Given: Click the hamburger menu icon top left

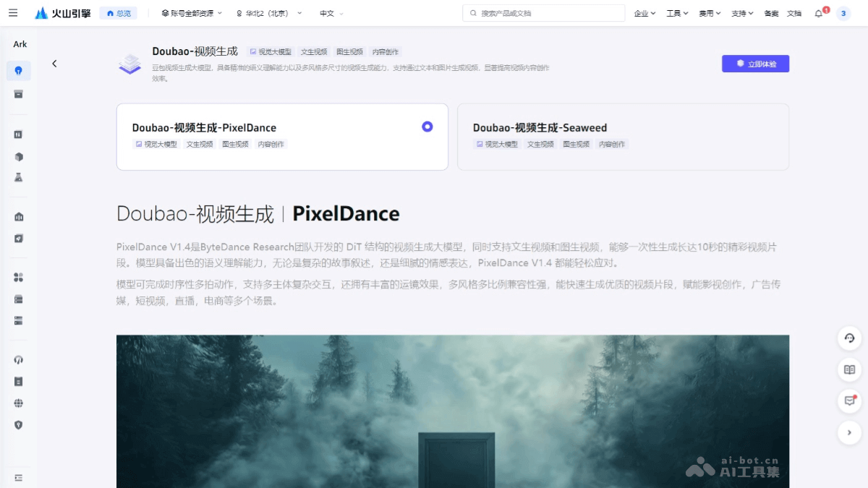Looking at the screenshot, I should point(14,12).
